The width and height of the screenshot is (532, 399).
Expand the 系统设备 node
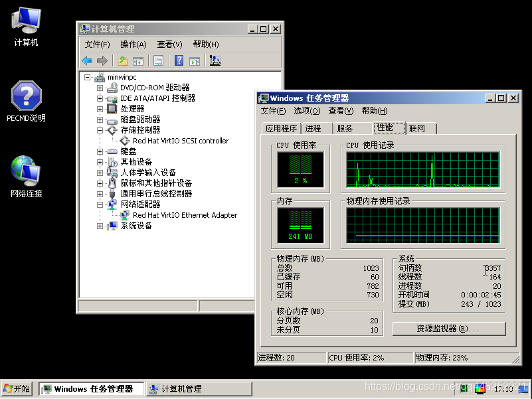coord(100,226)
